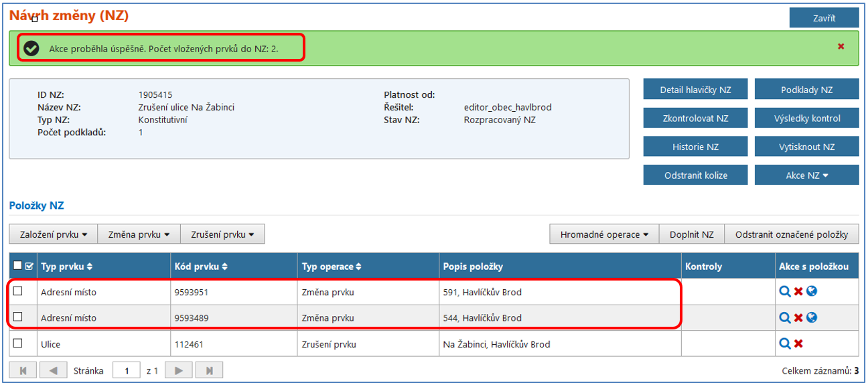The height and width of the screenshot is (387, 868).
Task: Delete the Ulice row with red X
Action: click(x=798, y=343)
